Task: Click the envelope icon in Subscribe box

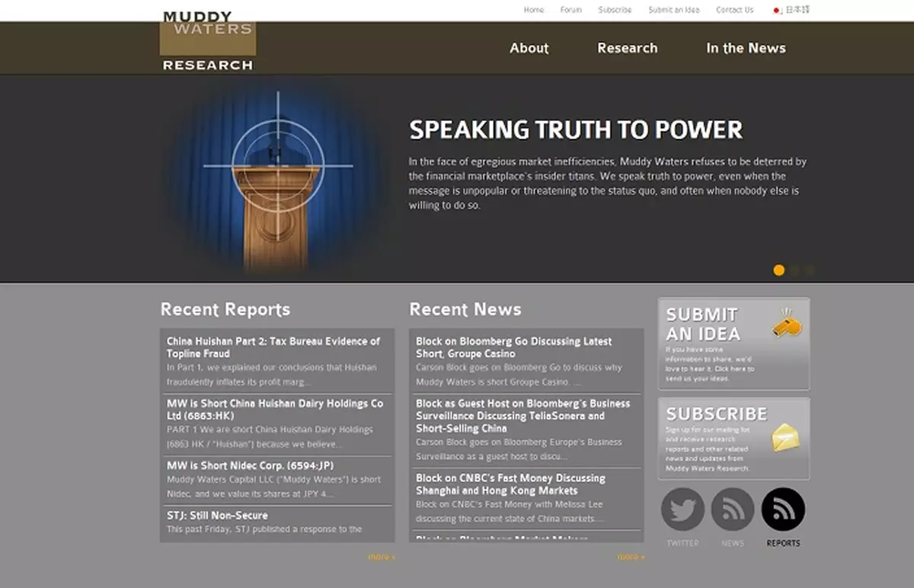Action: [785, 437]
